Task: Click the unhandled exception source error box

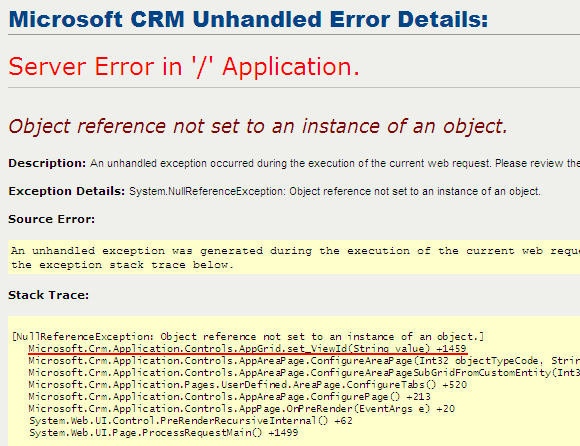Action: pyautogui.click(x=294, y=257)
